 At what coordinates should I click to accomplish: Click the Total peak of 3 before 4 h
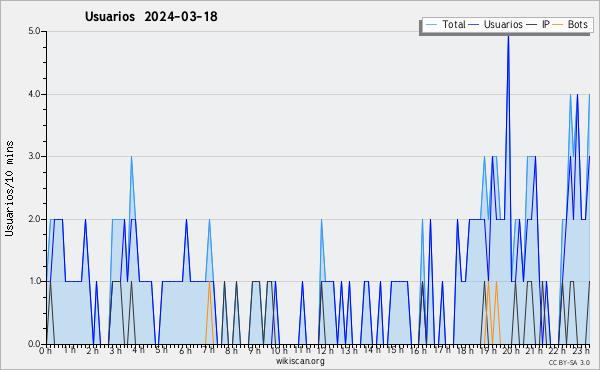[x=131, y=158]
